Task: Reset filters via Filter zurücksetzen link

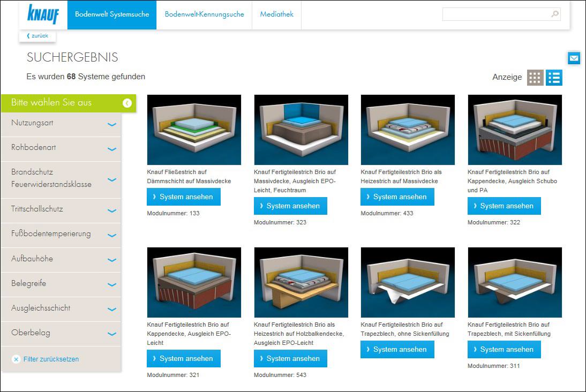Action: tap(51, 359)
